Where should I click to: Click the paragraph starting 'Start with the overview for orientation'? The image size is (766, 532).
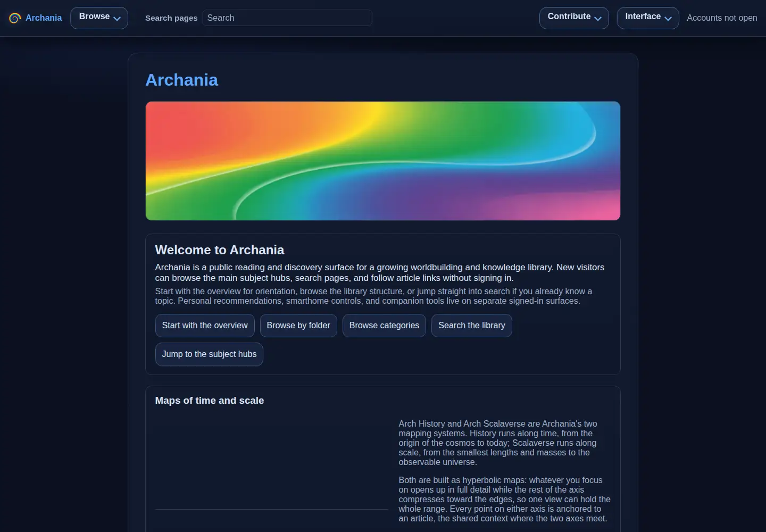click(373, 296)
